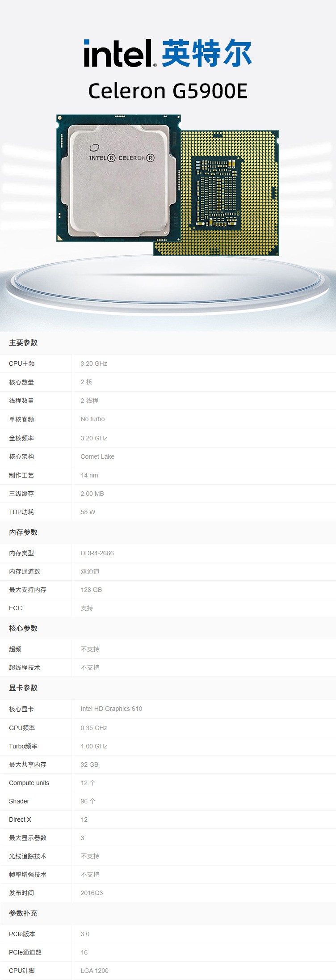Click the LGA 1200 socket value

(94, 971)
